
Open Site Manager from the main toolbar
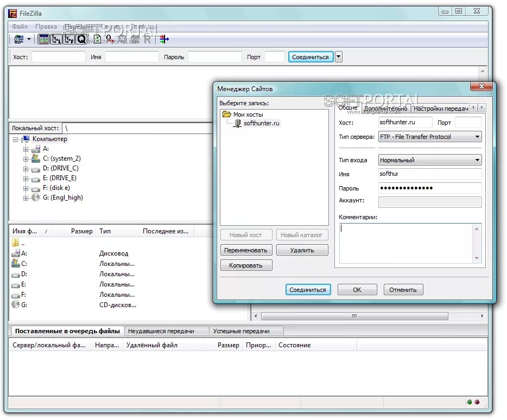pyautogui.click(x=19, y=40)
